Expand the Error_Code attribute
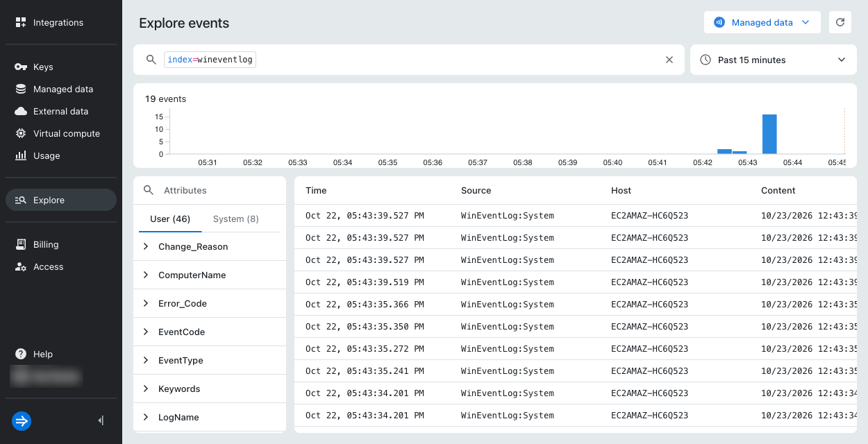This screenshot has height=444, width=868. click(146, 303)
